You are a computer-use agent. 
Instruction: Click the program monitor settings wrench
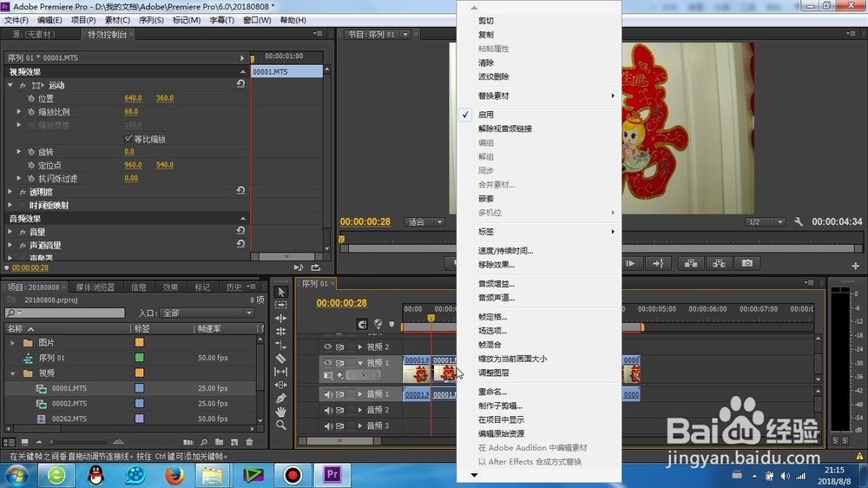click(799, 221)
